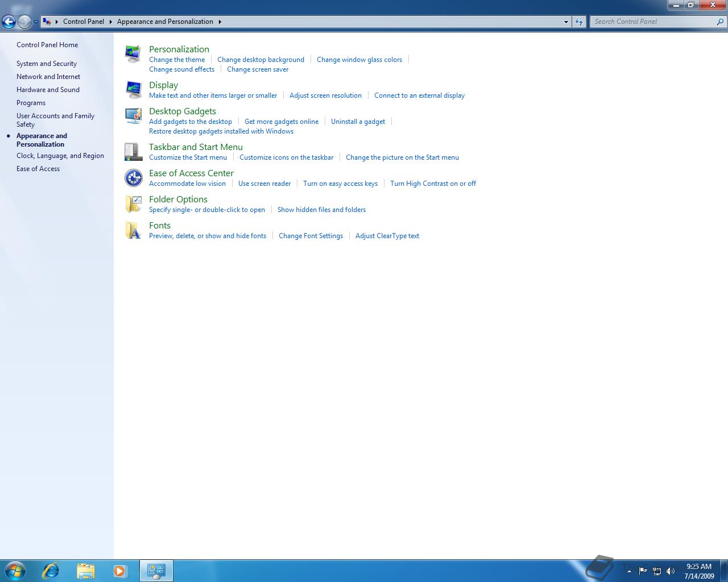The image size is (728, 582).
Task: Click Accommodate low vision
Action: (x=187, y=184)
